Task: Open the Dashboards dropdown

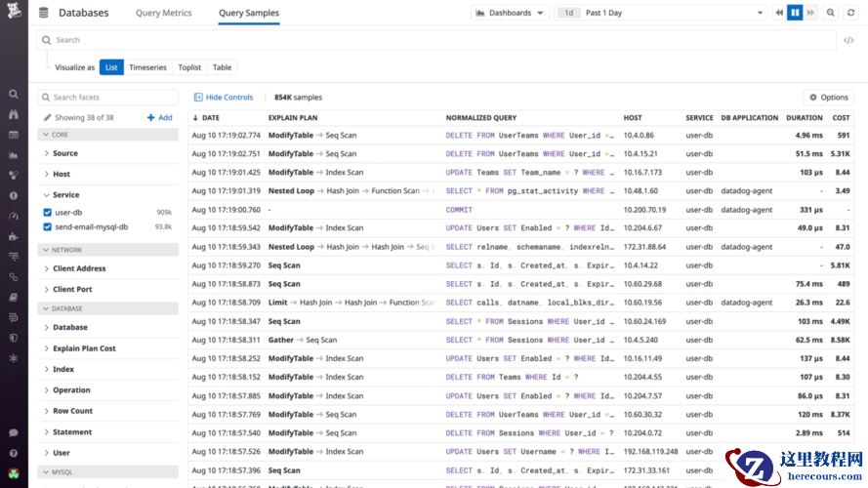Action: click(x=510, y=13)
